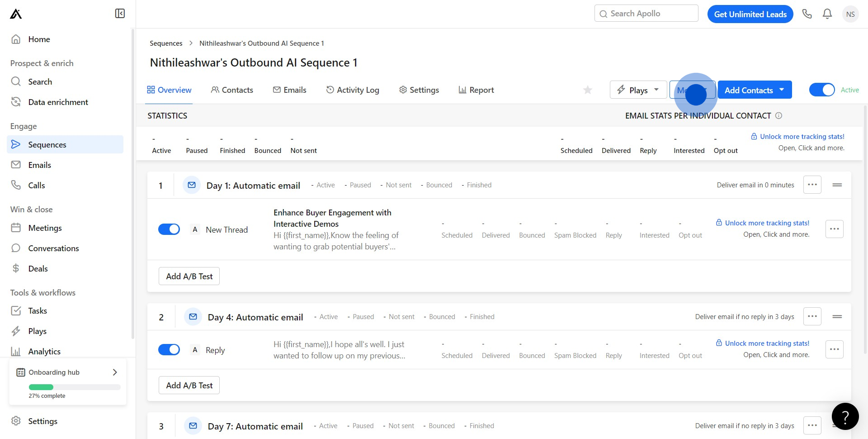Screen dimensions: 868x439
Task: Click the info icon beside email stats heading
Action: (778, 116)
